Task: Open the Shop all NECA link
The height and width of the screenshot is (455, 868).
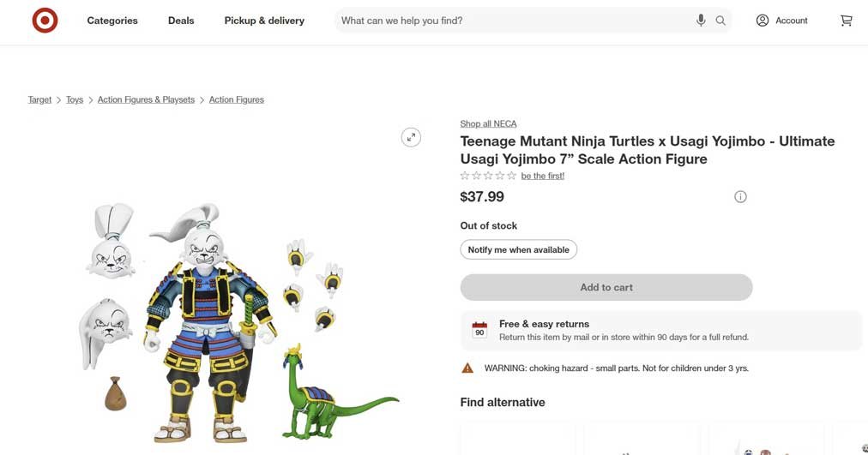Action: (488, 123)
